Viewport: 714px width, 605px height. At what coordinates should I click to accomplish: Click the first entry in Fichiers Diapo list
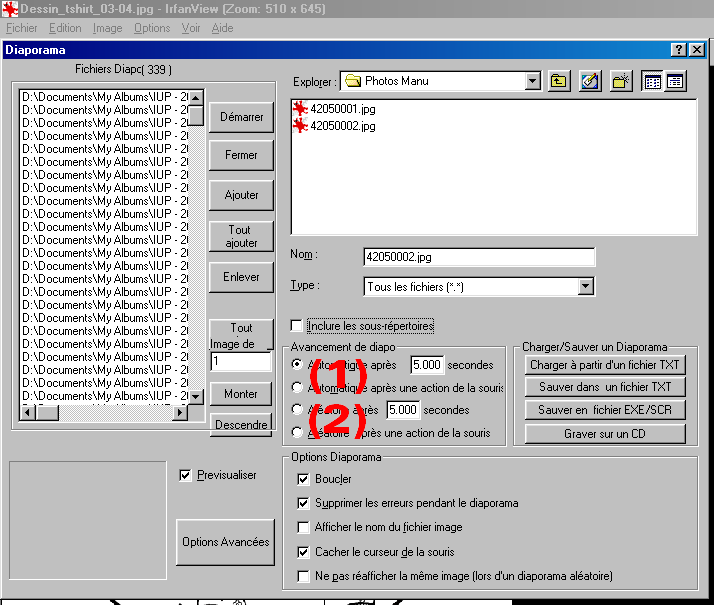[x=105, y=97]
